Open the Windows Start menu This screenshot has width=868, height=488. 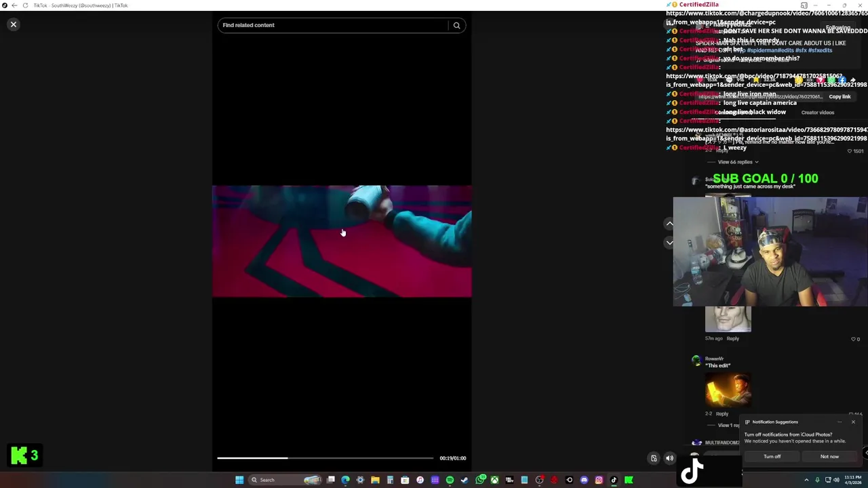239,480
